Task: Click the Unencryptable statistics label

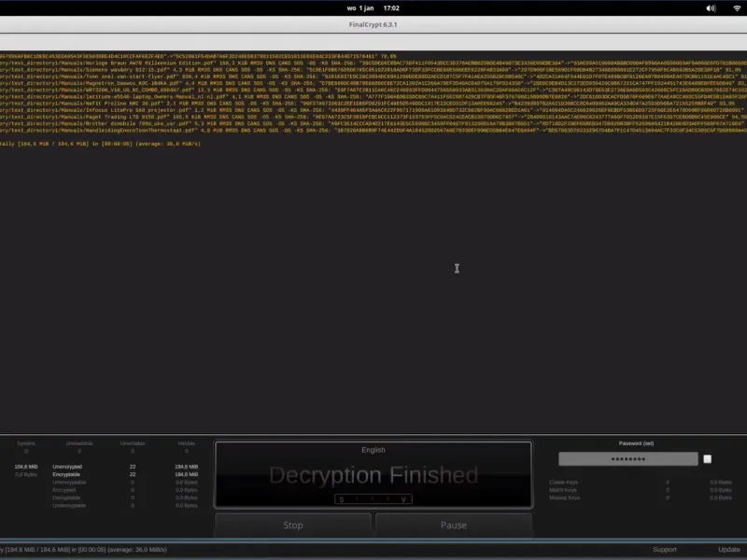Action: click(69, 483)
